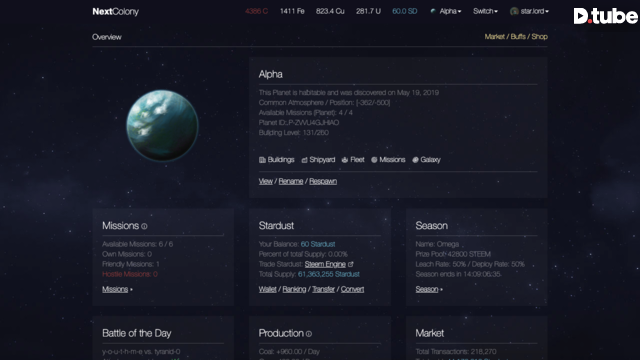Click the 1411 Fe resource value

coord(292,11)
